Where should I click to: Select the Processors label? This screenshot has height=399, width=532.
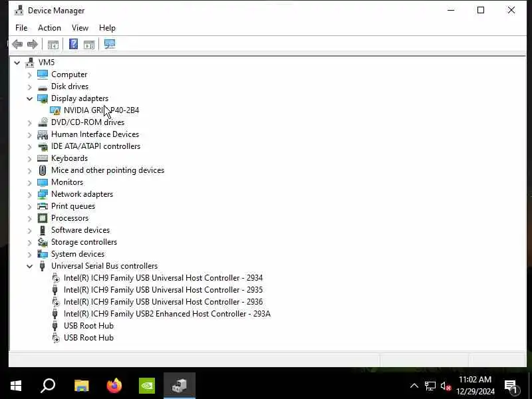coord(70,218)
